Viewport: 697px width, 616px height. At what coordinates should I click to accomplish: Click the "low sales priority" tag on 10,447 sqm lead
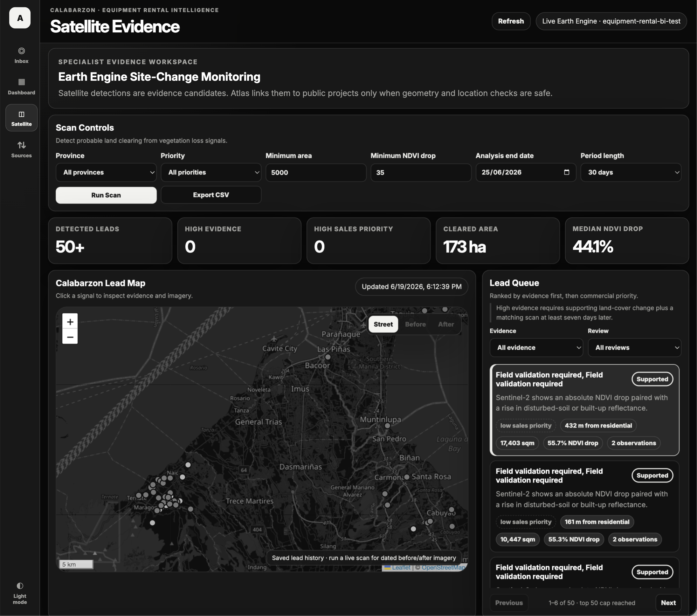(526, 522)
